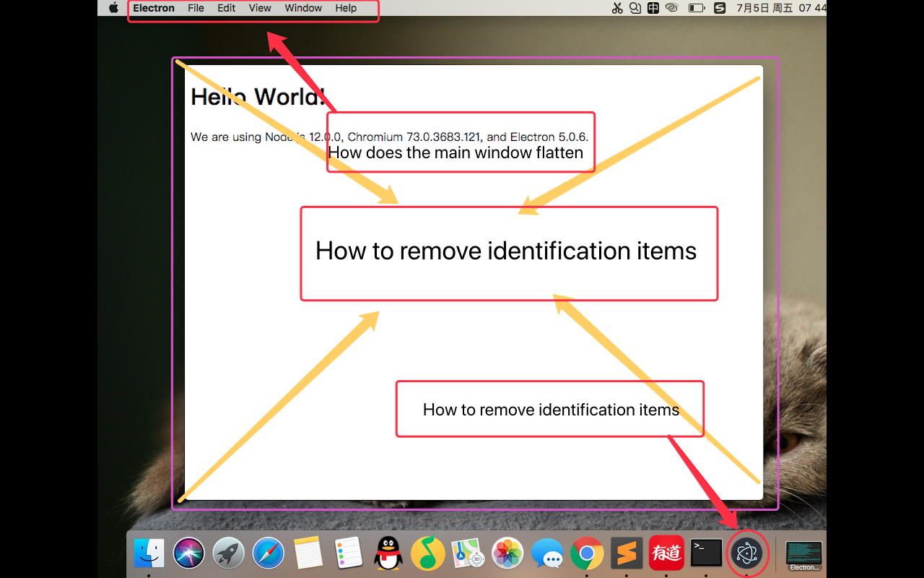Open Apple Maps from the Dock
The height and width of the screenshot is (578, 924).
click(x=467, y=553)
